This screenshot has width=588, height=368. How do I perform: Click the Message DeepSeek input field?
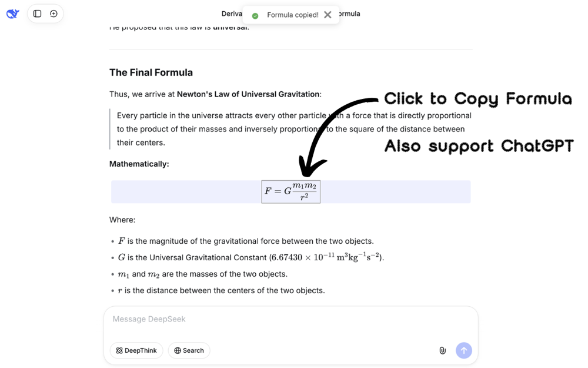click(x=149, y=319)
